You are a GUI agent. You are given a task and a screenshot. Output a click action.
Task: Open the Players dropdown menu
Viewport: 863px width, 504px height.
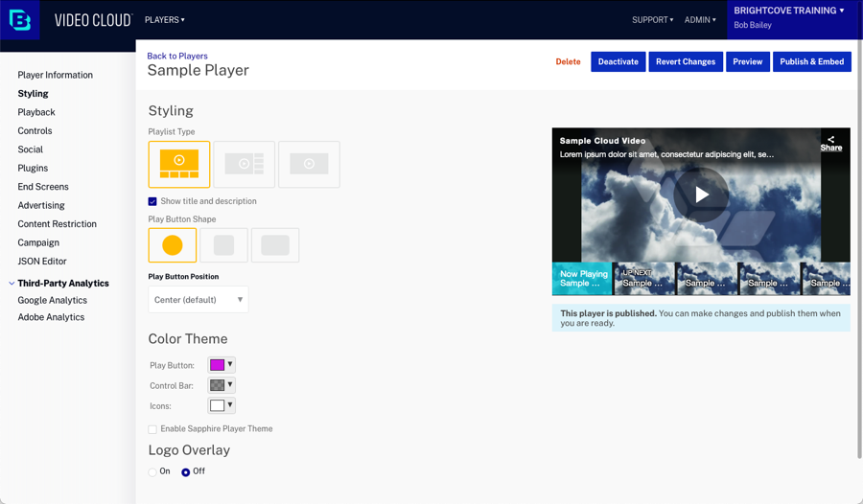[x=164, y=20]
